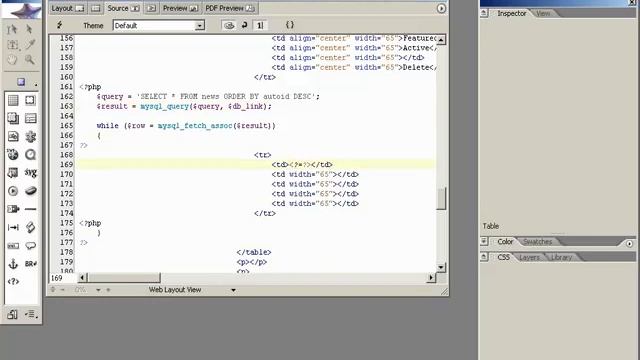Insert an SVG object

[31, 173]
